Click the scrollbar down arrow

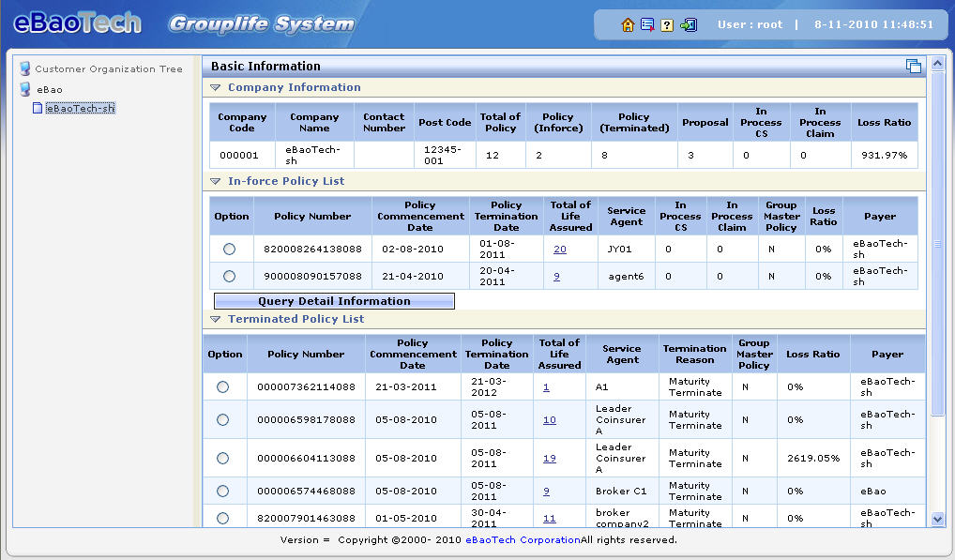937,520
